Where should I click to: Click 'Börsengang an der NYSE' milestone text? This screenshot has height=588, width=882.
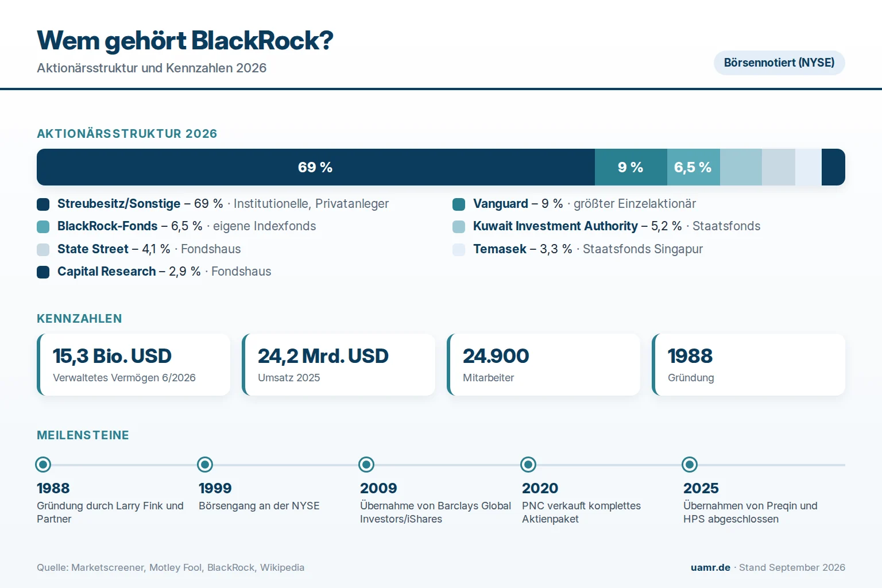point(259,506)
